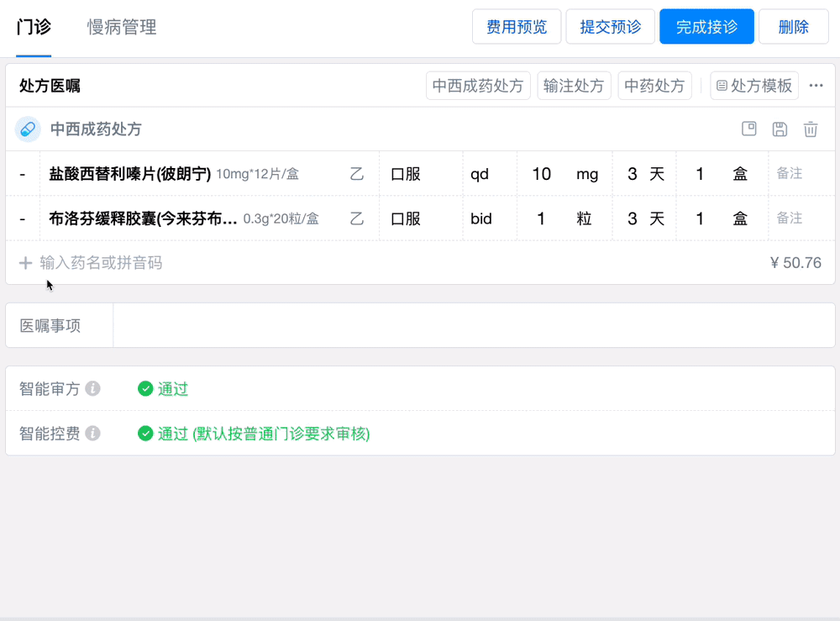The height and width of the screenshot is (621, 840).
Task: Click the square icon left of the save icon
Action: coord(749,129)
